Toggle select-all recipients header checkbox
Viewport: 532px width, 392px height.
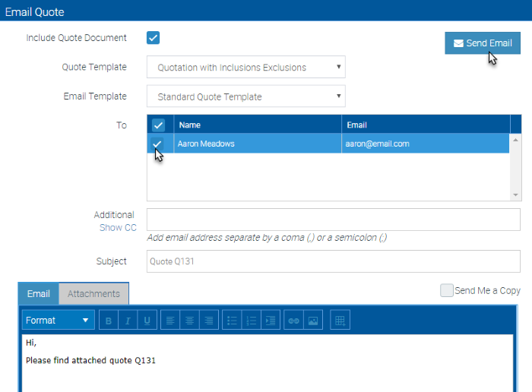158,125
